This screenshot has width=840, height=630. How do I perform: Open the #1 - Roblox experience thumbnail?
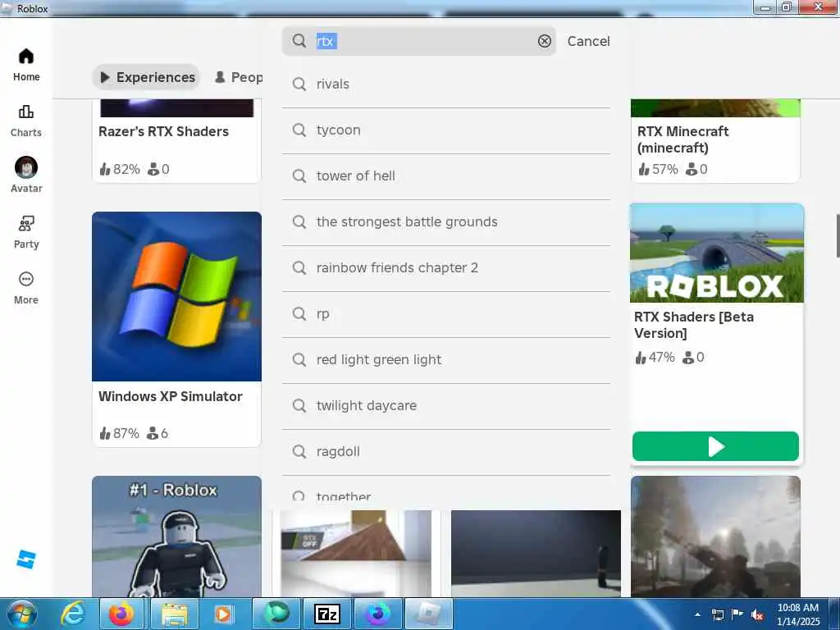tap(177, 536)
